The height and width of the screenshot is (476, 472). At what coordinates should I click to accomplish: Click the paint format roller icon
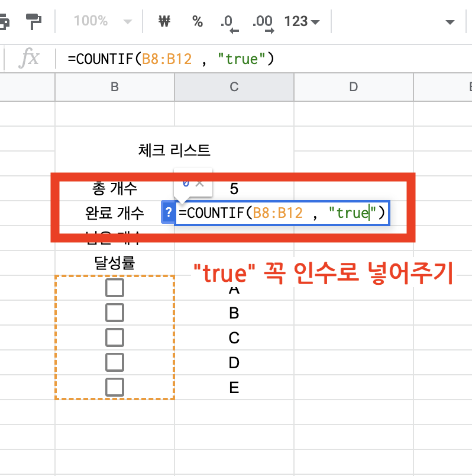[33, 21]
